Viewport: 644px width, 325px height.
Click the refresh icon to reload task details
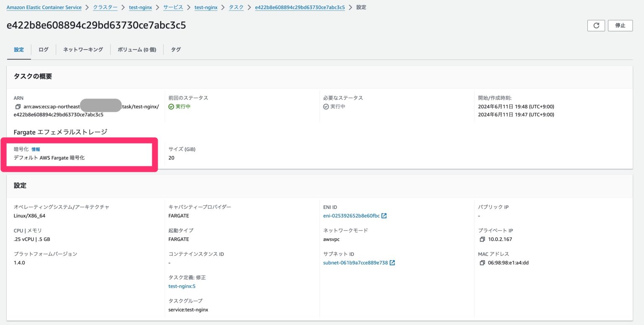tap(596, 25)
